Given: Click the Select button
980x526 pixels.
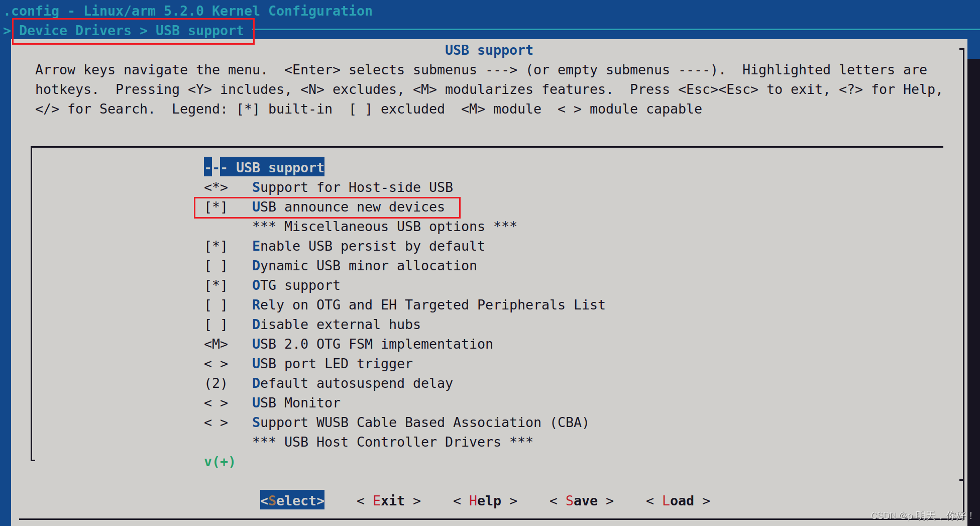Looking at the screenshot, I should click(292, 500).
